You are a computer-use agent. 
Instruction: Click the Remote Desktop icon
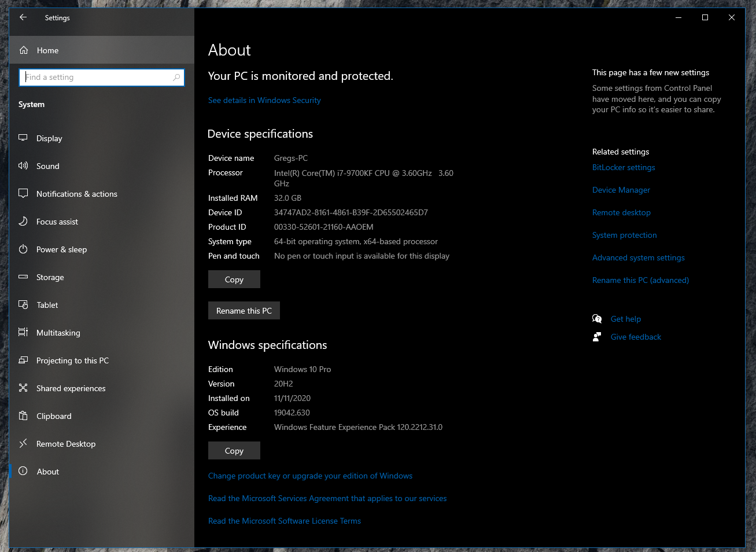[x=23, y=443]
